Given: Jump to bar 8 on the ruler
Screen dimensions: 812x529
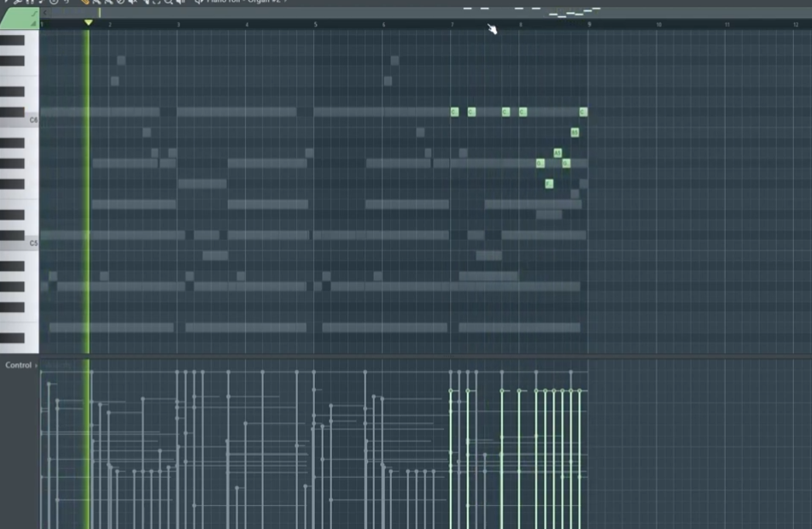Looking at the screenshot, I should (x=521, y=24).
